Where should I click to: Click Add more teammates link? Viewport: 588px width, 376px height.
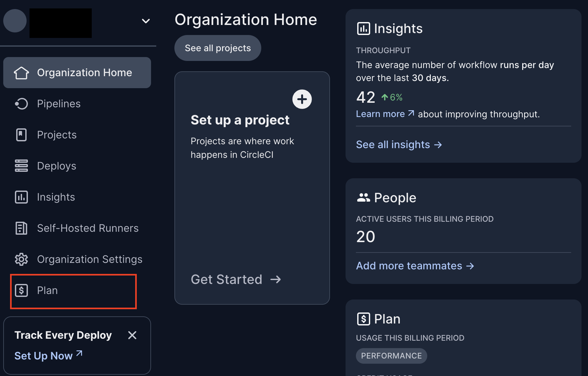click(415, 266)
